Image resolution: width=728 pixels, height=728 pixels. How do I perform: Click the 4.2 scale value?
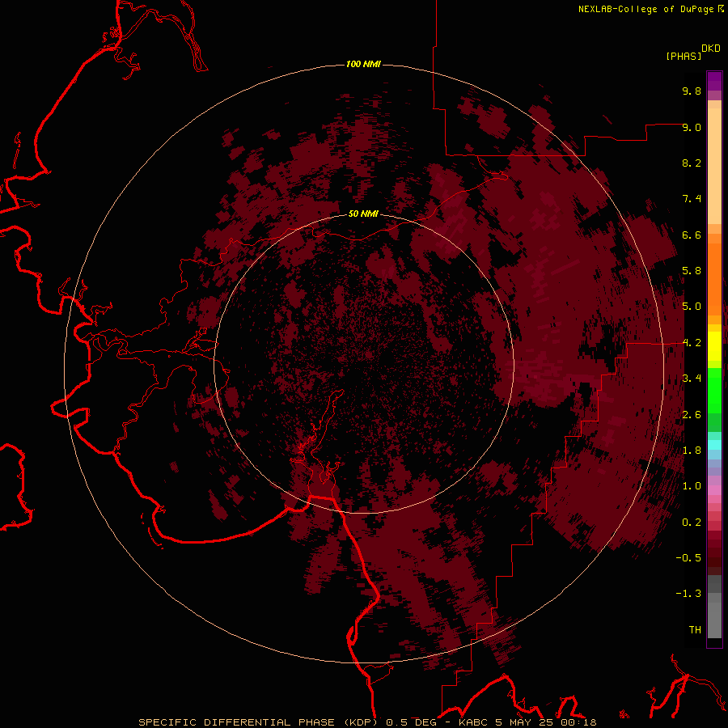pyautogui.click(x=692, y=343)
